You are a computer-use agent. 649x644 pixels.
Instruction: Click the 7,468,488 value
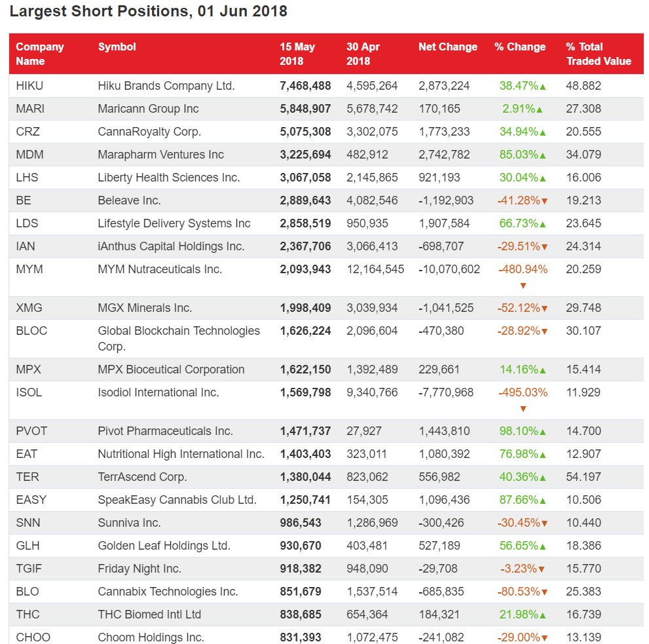point(305,86)
